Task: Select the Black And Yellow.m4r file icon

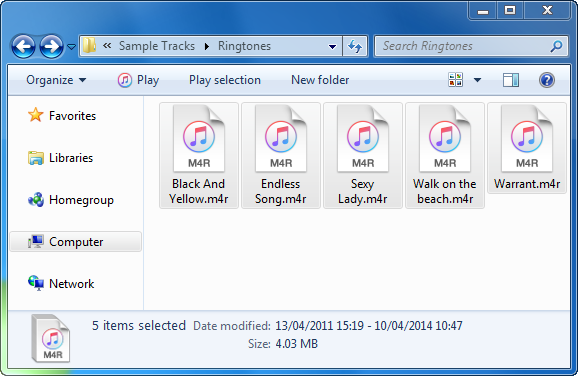Action: click(x=199, y=139)
